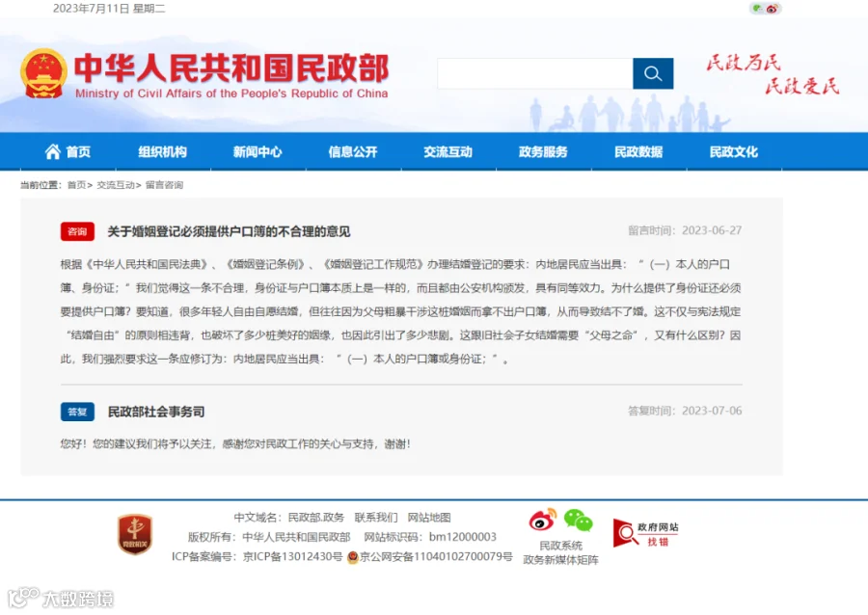Click the police badge icon beside 京公网安备

(353, 557)
